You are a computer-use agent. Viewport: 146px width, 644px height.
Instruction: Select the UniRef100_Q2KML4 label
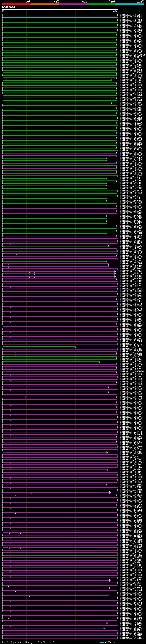(x=131, y=70)
